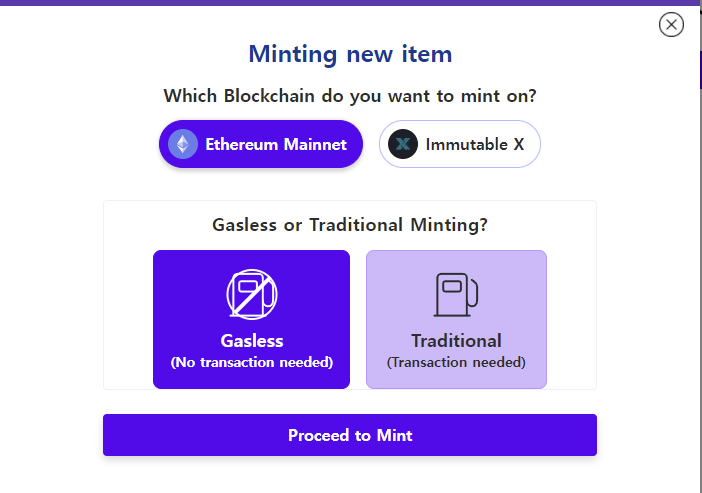Select Ethereum Mainnet blockchain option
This screenshot has width=702, height=493.
point(260,144)
